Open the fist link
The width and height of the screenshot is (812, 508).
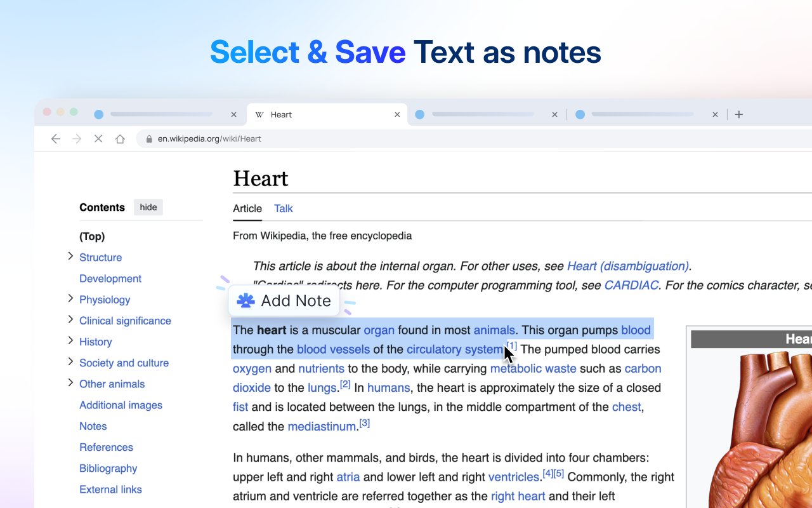coord(240,407)
